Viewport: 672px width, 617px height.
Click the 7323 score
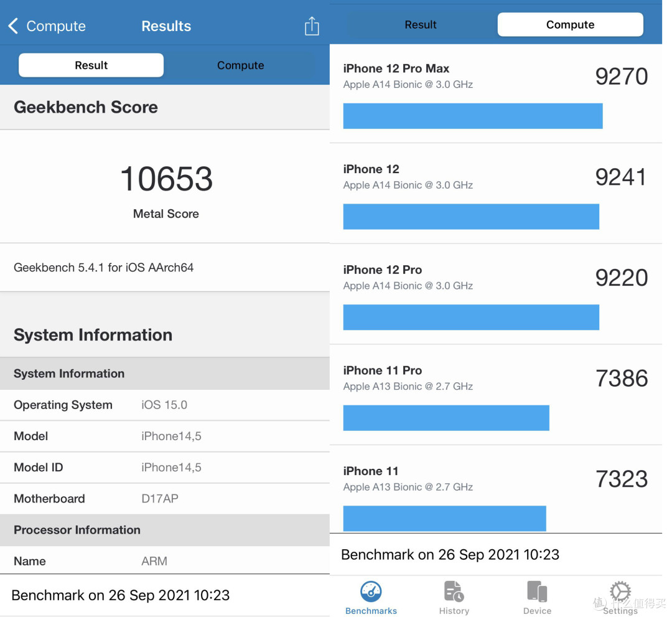click(622, 479)
